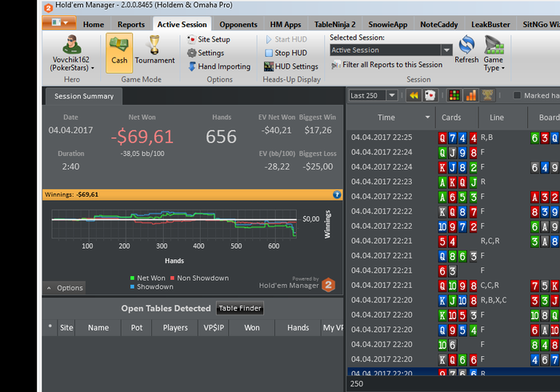
Task: Open Hand Importing option
Action: pos(219,66)
